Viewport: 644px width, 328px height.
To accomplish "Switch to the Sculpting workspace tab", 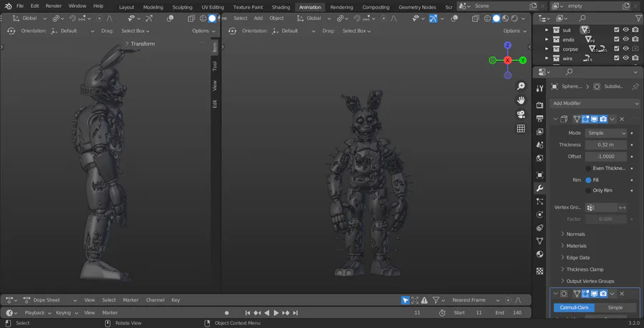I will point(182,7).
